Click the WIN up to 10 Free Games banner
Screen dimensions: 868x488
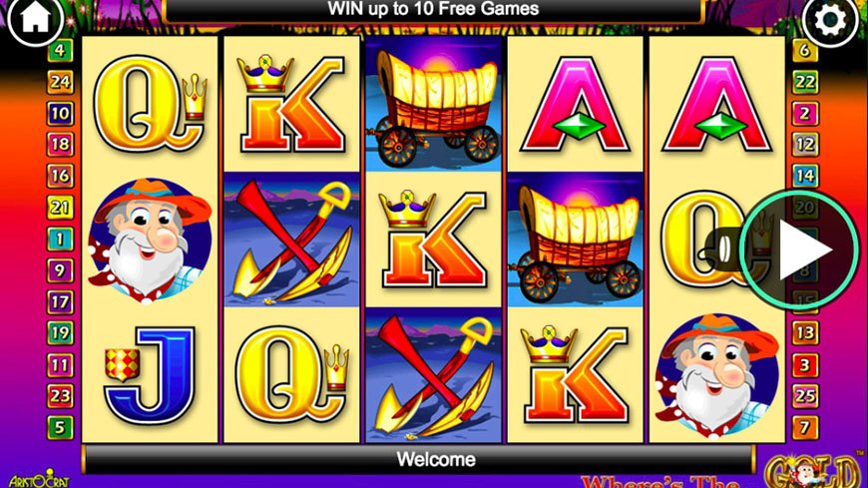[433, 9]
